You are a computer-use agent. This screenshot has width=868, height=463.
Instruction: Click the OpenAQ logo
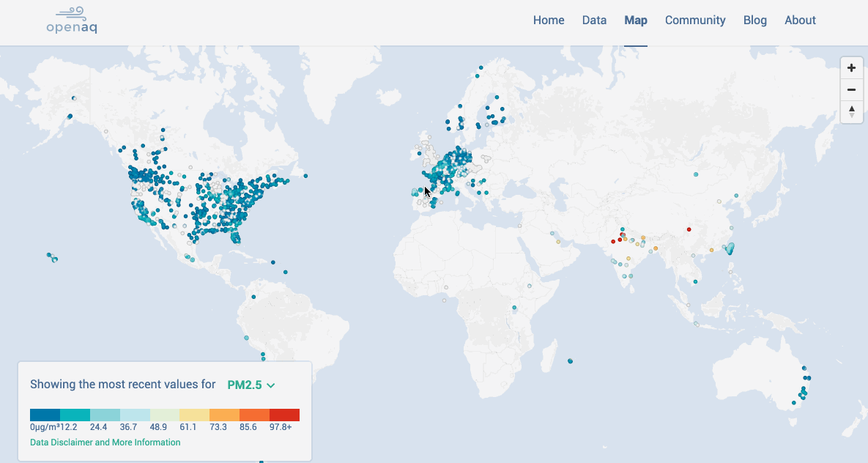point(71,21)
